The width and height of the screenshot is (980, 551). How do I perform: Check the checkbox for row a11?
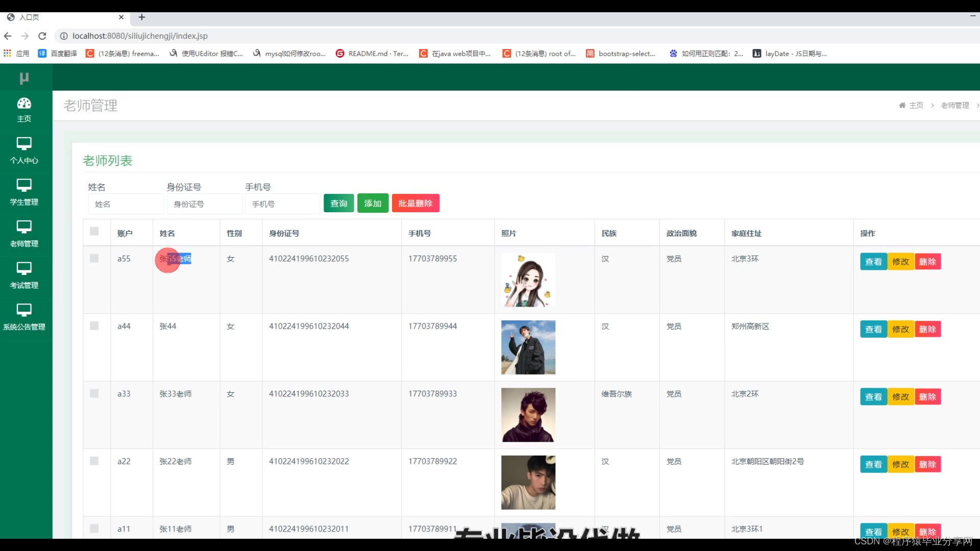coord(94,529)
